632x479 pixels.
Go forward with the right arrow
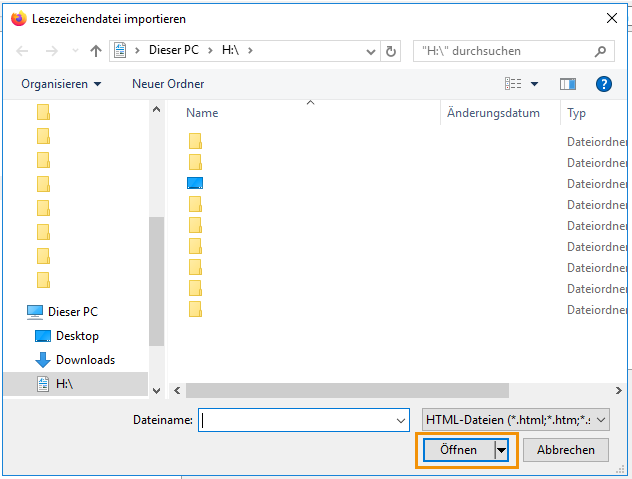click(x=51, y=51)
